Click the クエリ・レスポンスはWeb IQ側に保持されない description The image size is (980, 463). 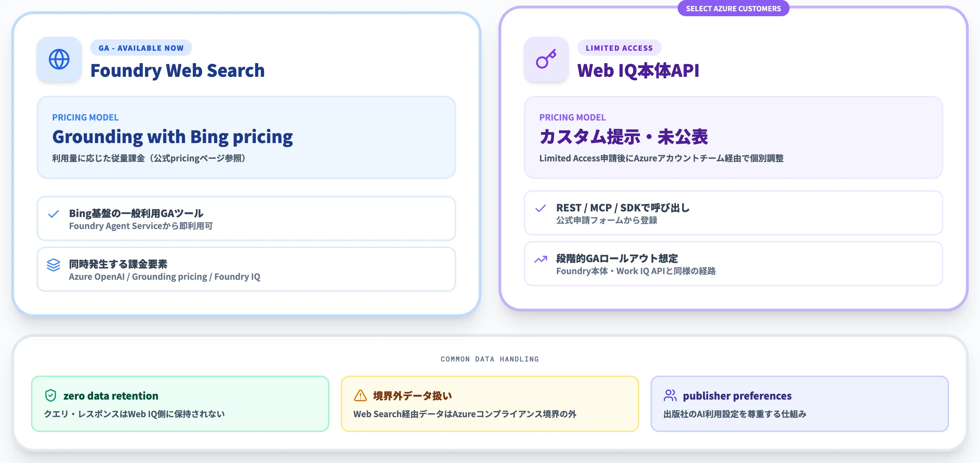pyautogui.click(x=134, y=414)
